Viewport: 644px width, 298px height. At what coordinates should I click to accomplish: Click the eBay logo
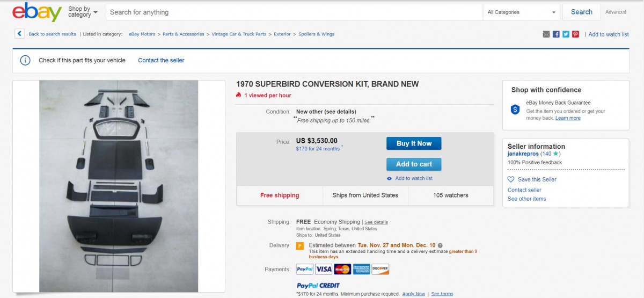37,12
